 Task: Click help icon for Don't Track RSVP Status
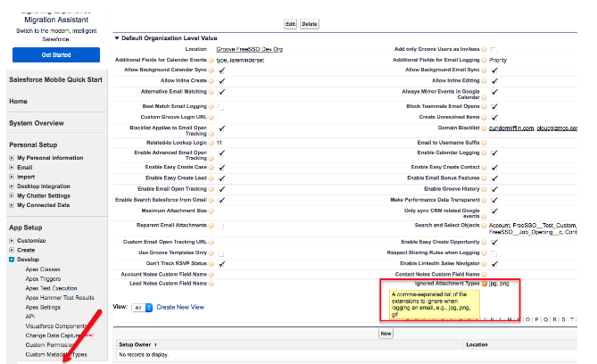[211, 263]
